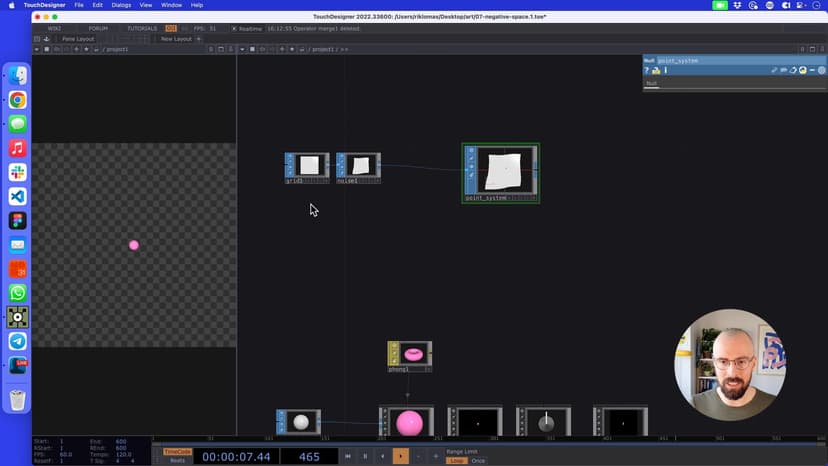This screenshot has height=466, width=828.
Task: Open the Dialogs menu
Action: 121,5
